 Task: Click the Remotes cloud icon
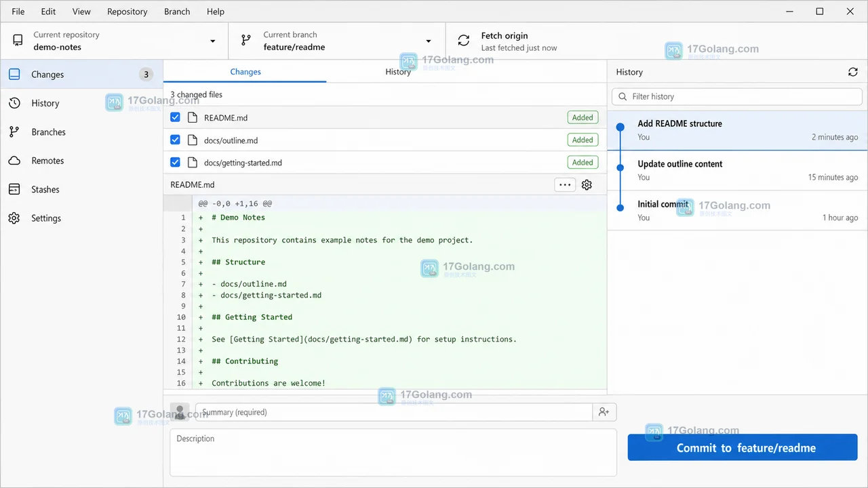[x=14, y=161]
